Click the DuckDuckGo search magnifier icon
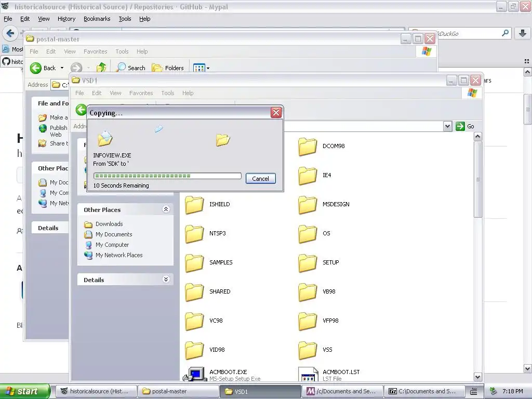Viewport: 532px width, 399px height. pyautogui.click(x=505, y=33)
